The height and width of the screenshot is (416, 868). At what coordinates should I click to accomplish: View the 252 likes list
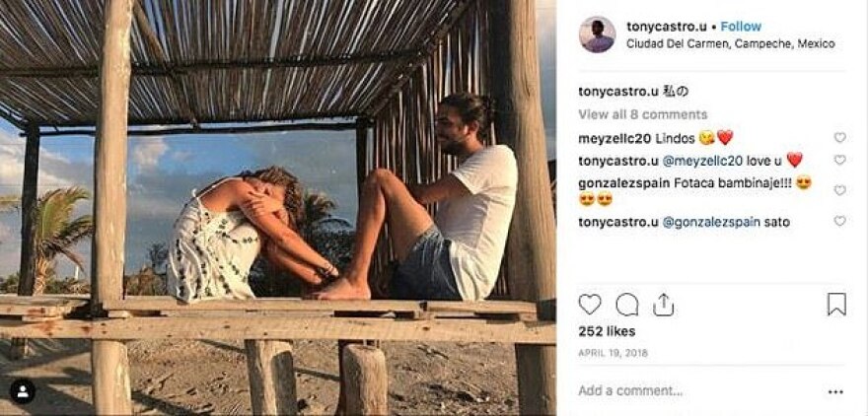pyautogui.click(x=607, y=331)
